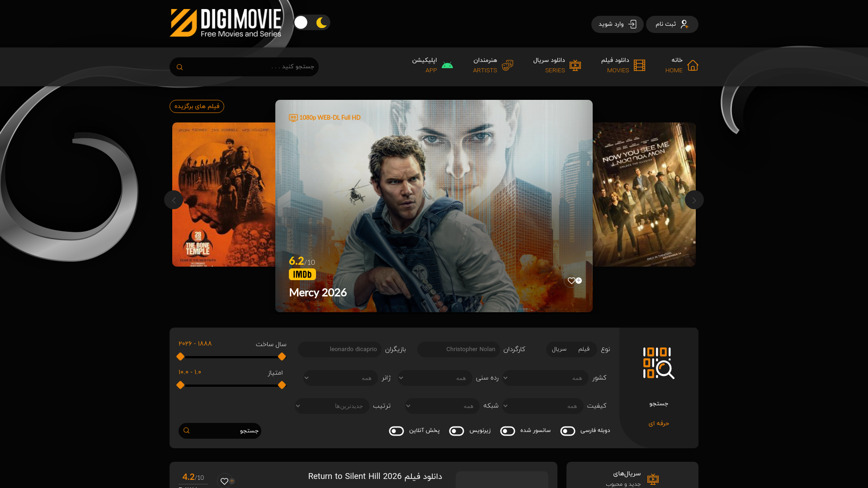Open the APP menu item

pos(424,66)
